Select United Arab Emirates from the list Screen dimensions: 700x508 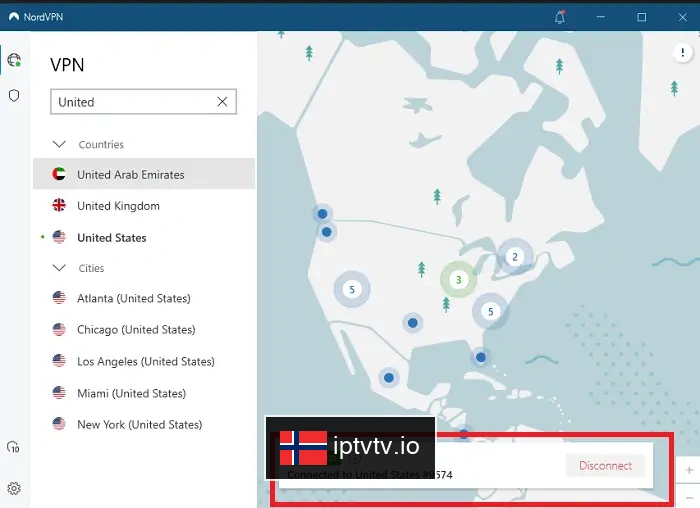(x=144, y=174)
